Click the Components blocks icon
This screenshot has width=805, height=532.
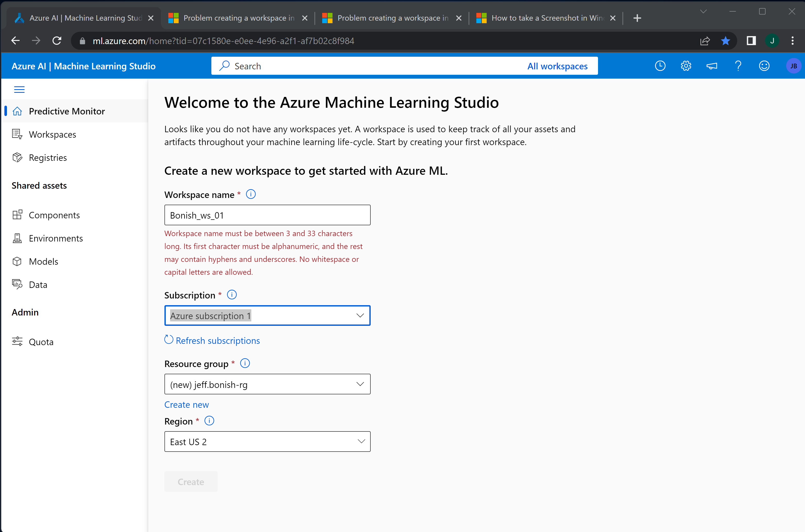pyautogui.click(x=17, y=214)
